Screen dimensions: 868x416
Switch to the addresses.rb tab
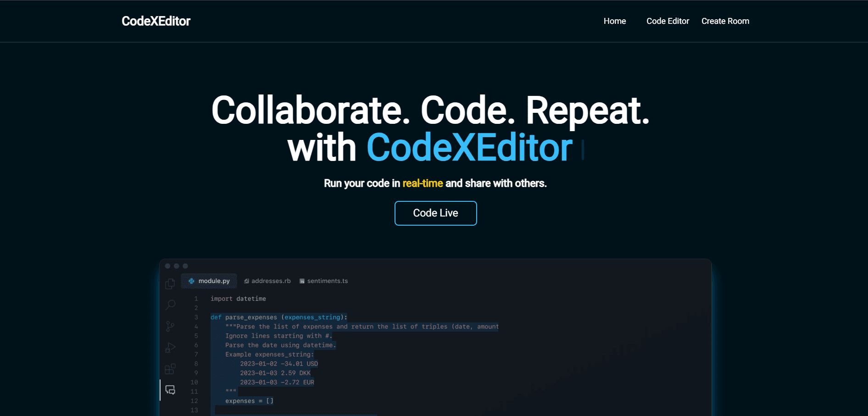click(267, 281)
